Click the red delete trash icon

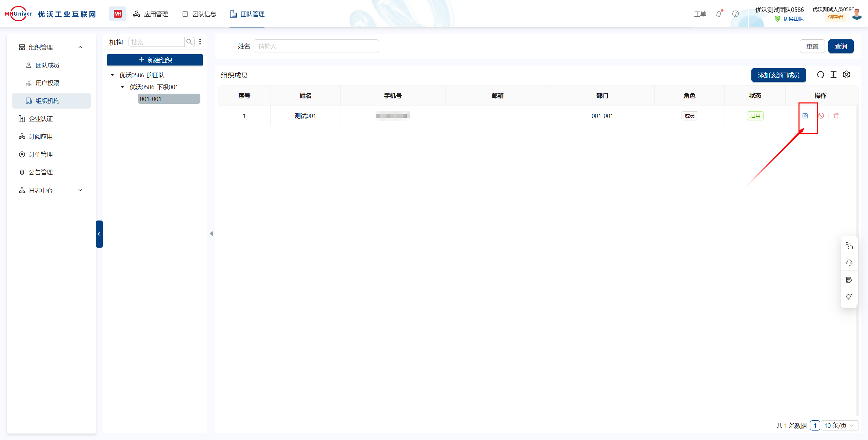coord(836,116)
